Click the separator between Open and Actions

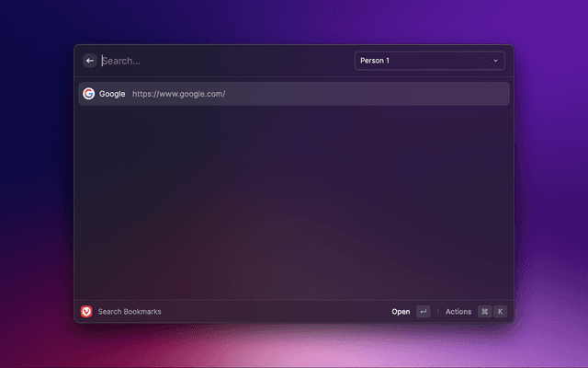(437, 312)
